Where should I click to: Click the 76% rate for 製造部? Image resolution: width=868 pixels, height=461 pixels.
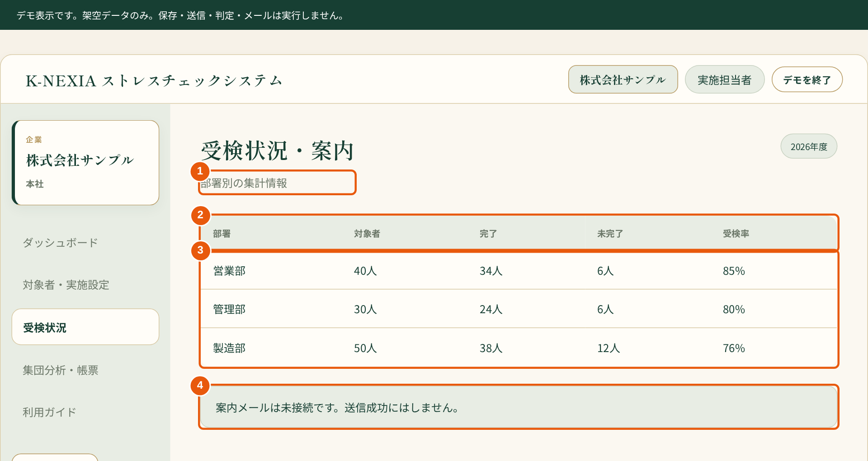click(734, 348)
